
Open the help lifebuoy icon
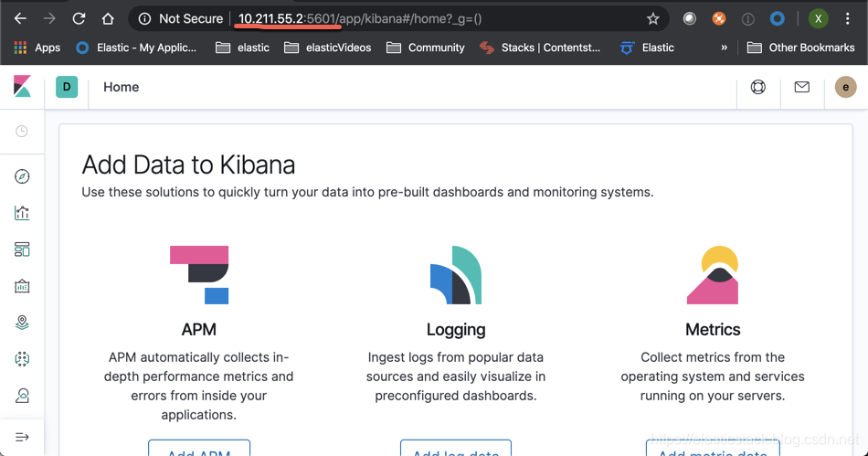pos(758,87)
